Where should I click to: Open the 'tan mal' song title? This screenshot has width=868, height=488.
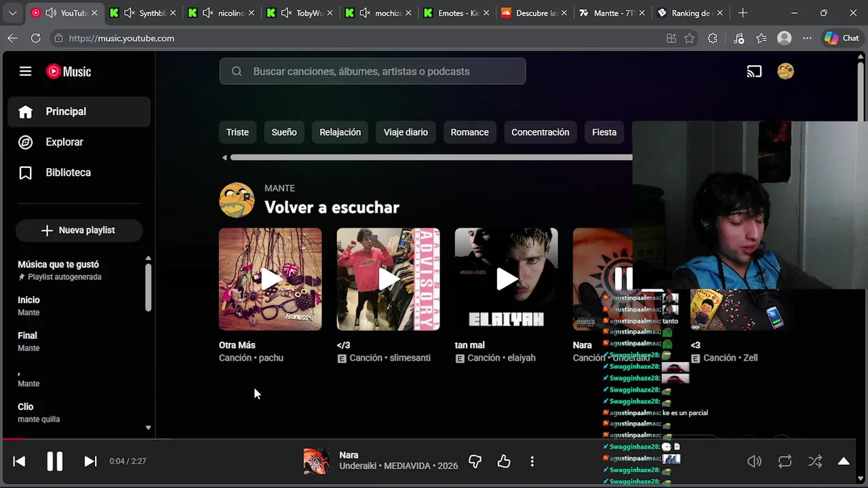(470, 345)
